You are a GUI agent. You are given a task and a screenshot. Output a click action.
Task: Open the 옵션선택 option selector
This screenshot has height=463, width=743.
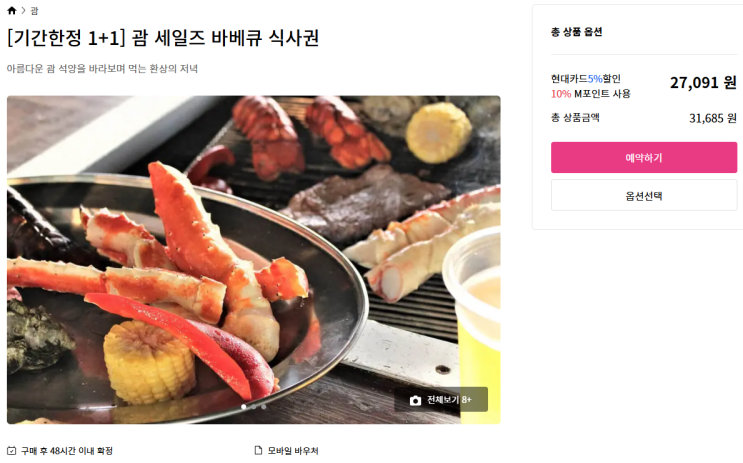pos(643,195)
